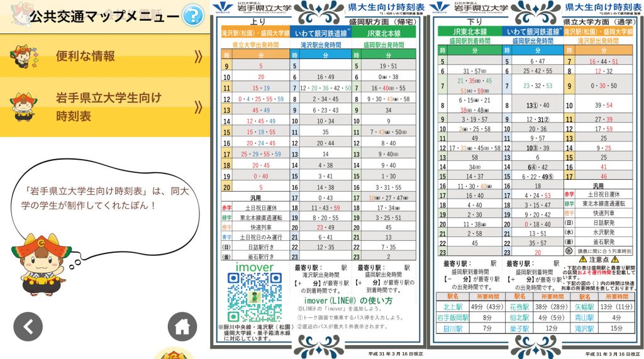Tap the imover QR code
Screen dimensions: 644x359
[255, 298]
